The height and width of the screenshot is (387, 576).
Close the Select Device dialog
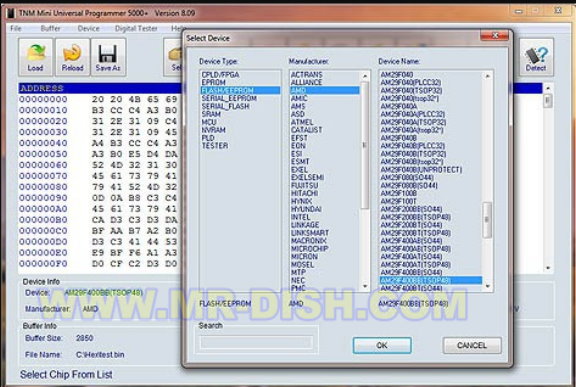[x=495, y=36]
